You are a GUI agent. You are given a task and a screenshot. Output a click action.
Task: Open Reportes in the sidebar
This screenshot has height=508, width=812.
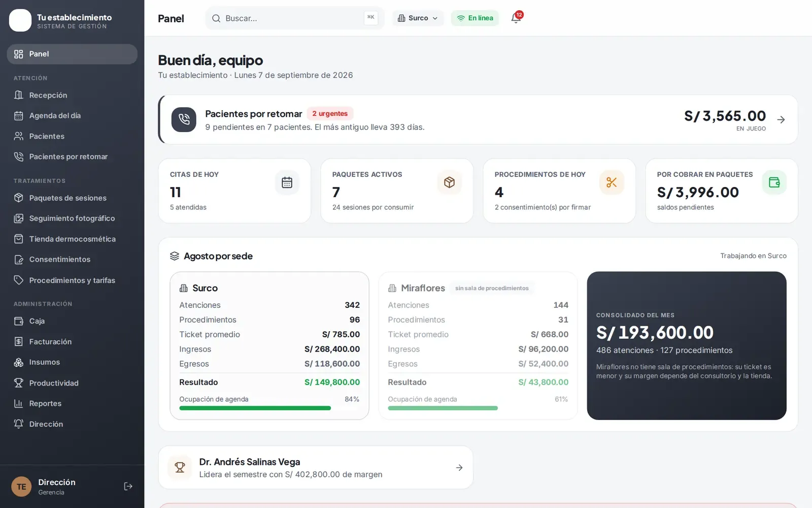72,403
